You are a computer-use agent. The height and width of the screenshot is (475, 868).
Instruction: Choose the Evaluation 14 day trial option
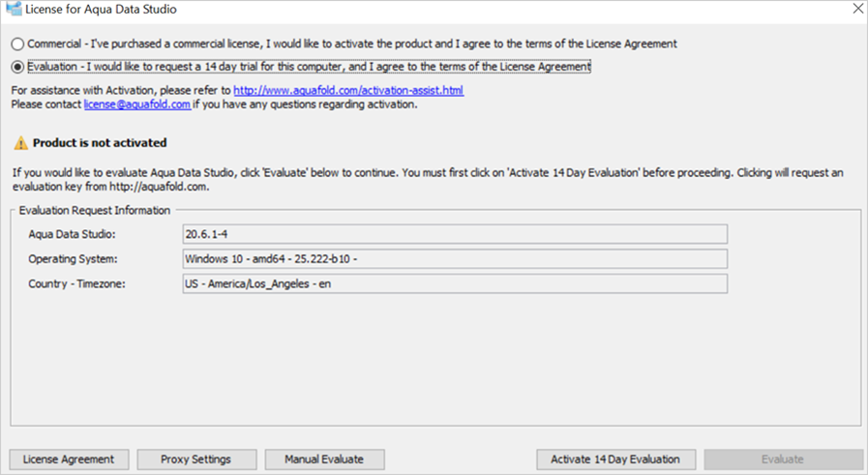17,67
